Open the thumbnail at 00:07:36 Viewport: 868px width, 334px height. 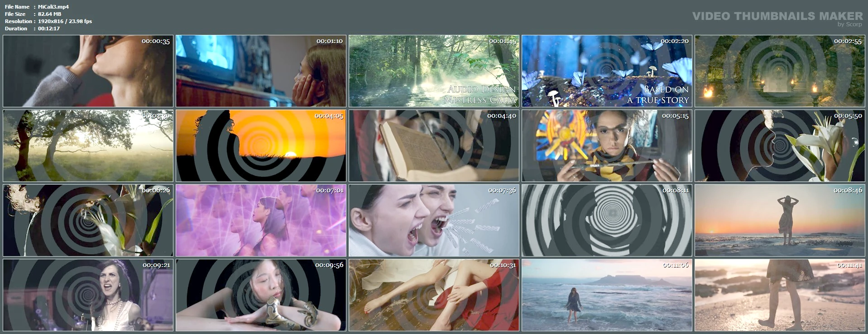(434, 220)
